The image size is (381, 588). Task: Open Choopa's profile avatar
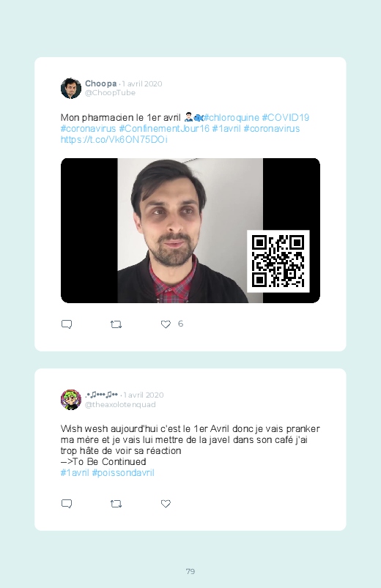pyautogui.click(x=71, y=88)
